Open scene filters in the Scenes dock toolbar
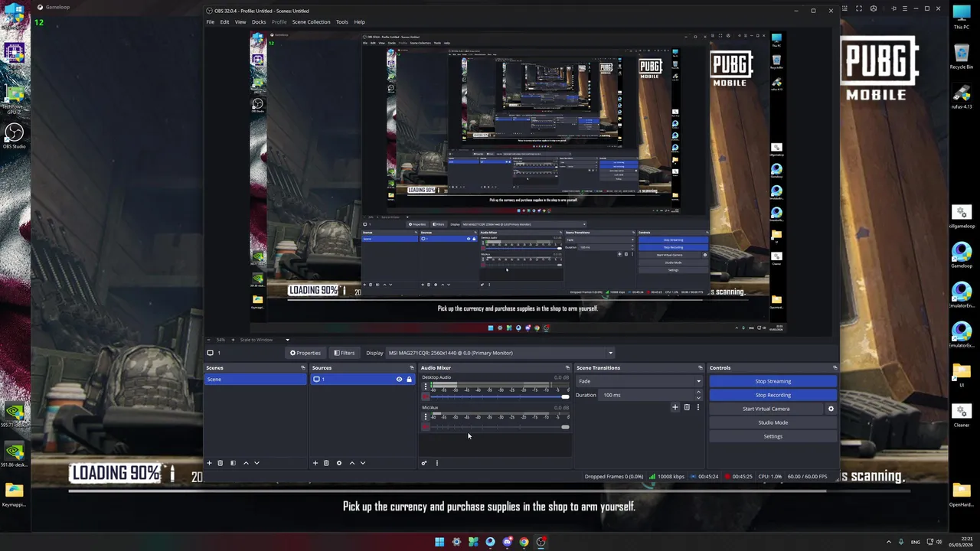Screen dimensions: 980x551 pyautogui.click(x=233, y=463)
